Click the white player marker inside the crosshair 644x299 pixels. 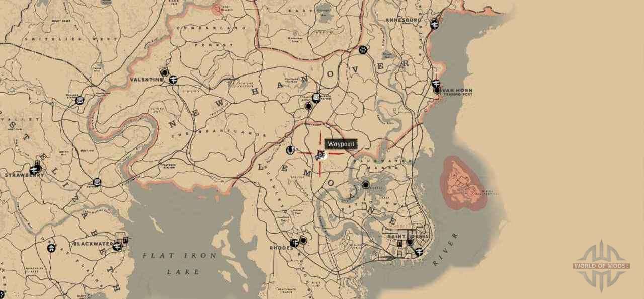[x=324, y=155]
